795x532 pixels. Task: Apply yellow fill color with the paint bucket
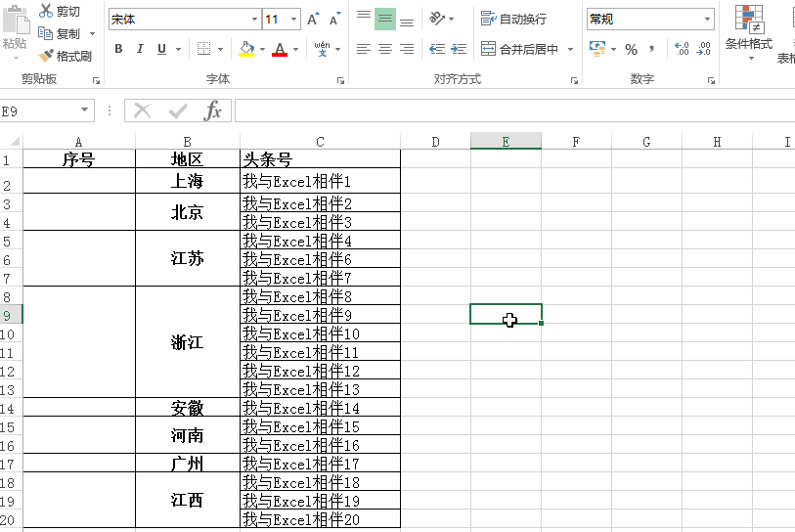(x=247, y=49)
